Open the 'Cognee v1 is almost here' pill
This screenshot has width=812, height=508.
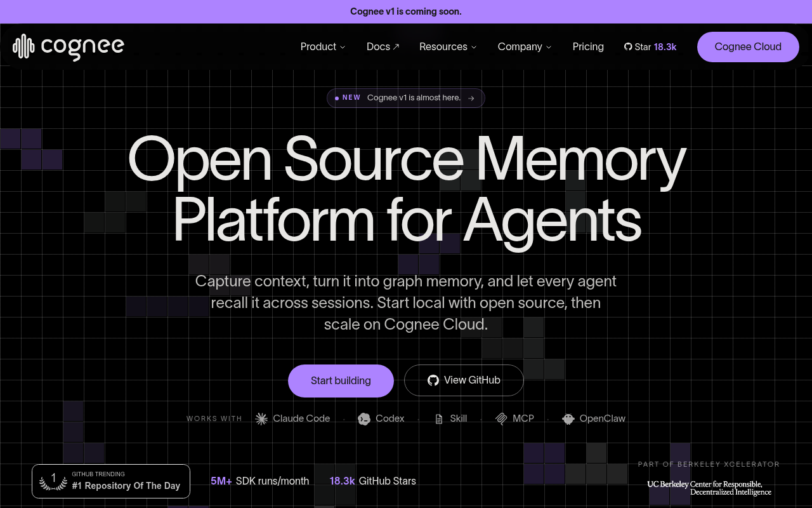(406, 98)
